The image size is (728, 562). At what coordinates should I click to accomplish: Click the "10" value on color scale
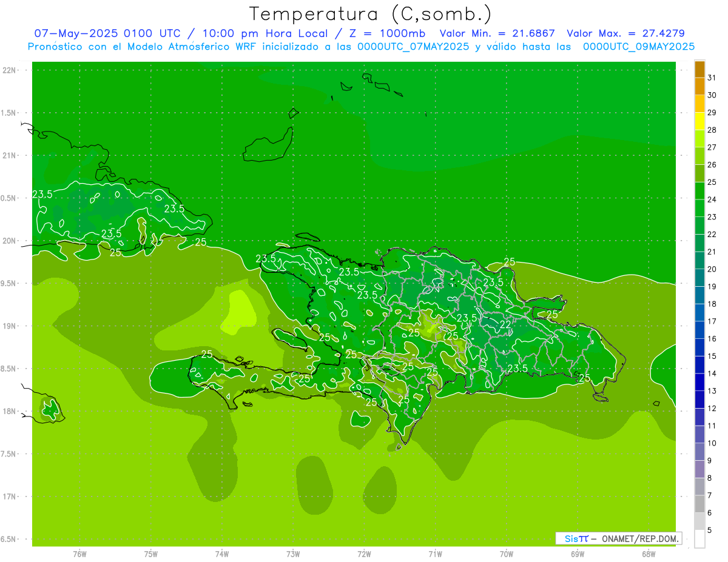[712, 443]
